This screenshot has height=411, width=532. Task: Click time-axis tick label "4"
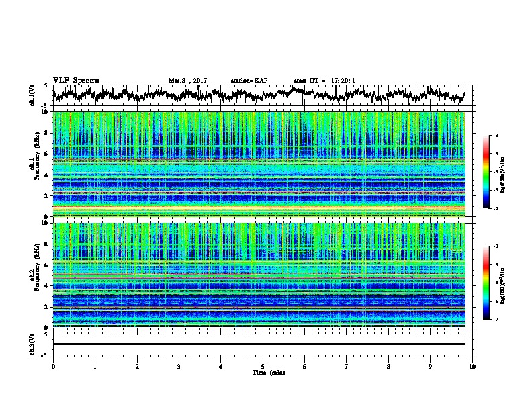pyautogui.click(x=221, y=367)
